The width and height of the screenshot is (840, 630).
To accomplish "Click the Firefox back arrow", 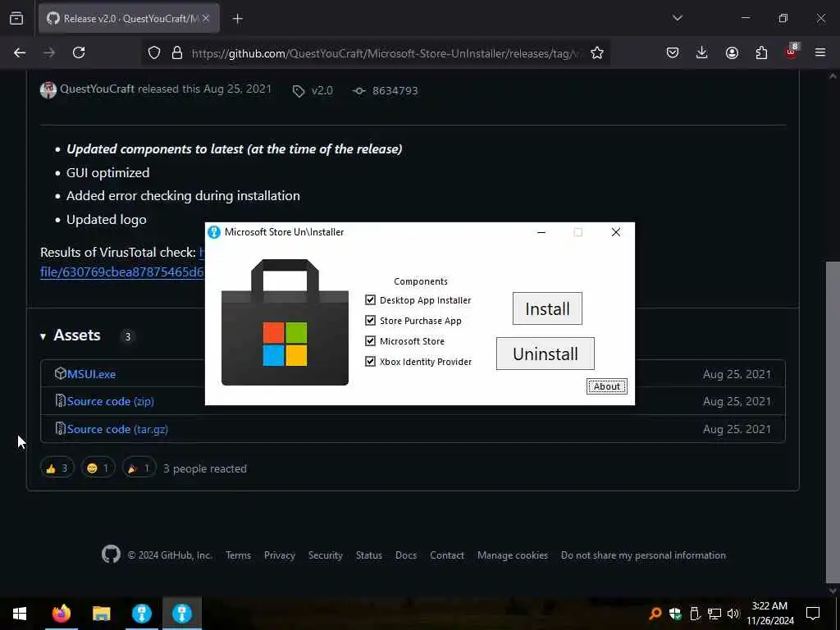I will click(20, 52).
